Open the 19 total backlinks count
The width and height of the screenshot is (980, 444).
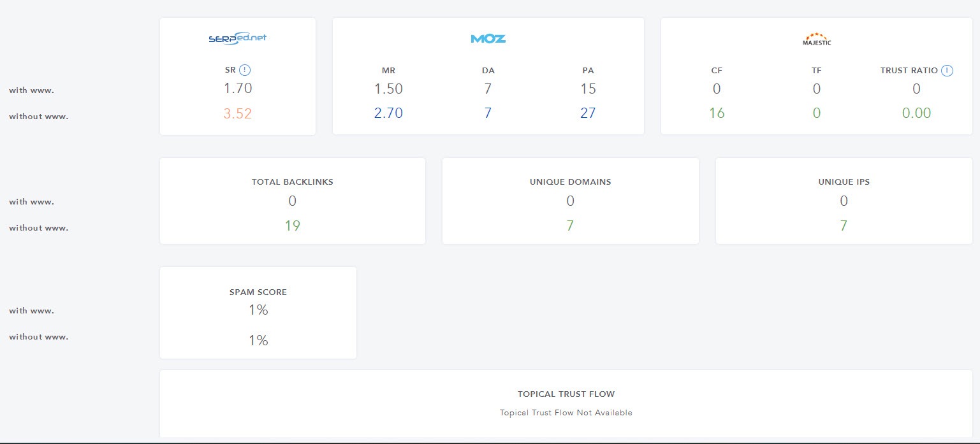click(x=292, y=226)
